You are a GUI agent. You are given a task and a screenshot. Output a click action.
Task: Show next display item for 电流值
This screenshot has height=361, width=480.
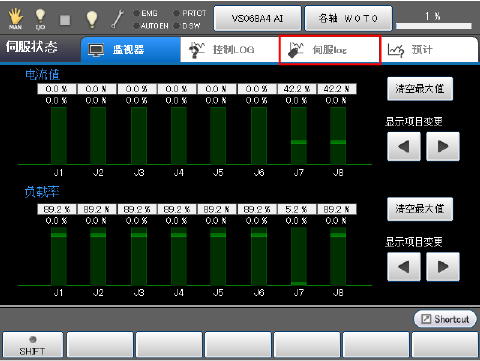point(443,146)
